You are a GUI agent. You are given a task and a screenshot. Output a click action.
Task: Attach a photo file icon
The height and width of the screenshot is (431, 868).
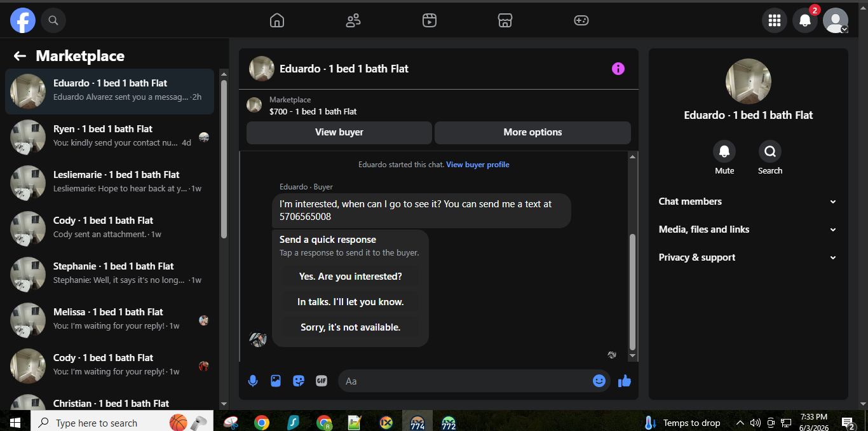tap(276, 381)
